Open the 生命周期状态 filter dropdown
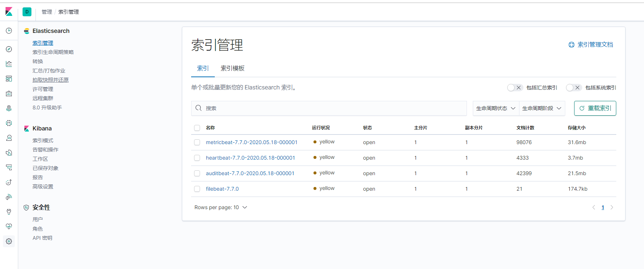 click(x=496, y=108)
